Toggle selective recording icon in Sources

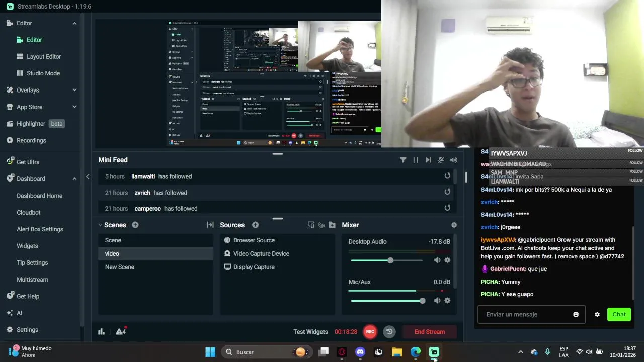coord(321,225)
